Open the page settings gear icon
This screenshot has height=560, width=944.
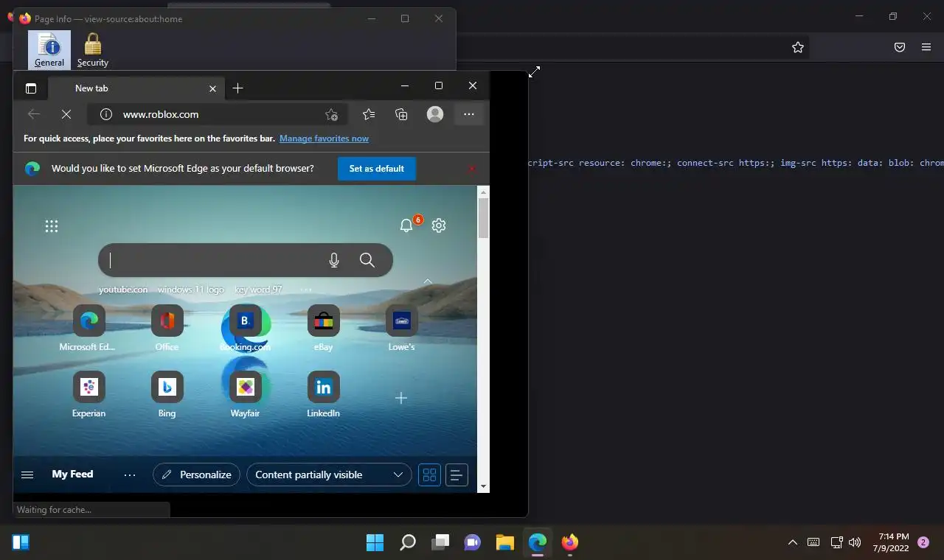click(x=439, y=225)
